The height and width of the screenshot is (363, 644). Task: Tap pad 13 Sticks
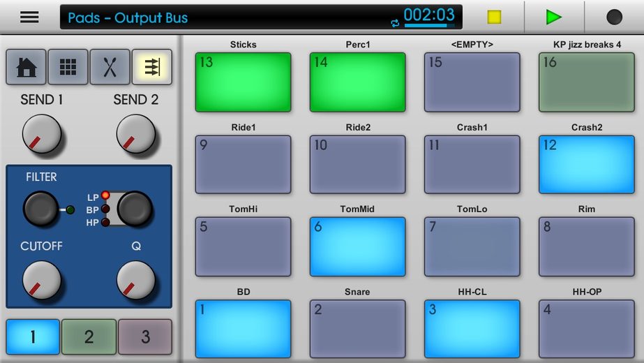[243, 82]
